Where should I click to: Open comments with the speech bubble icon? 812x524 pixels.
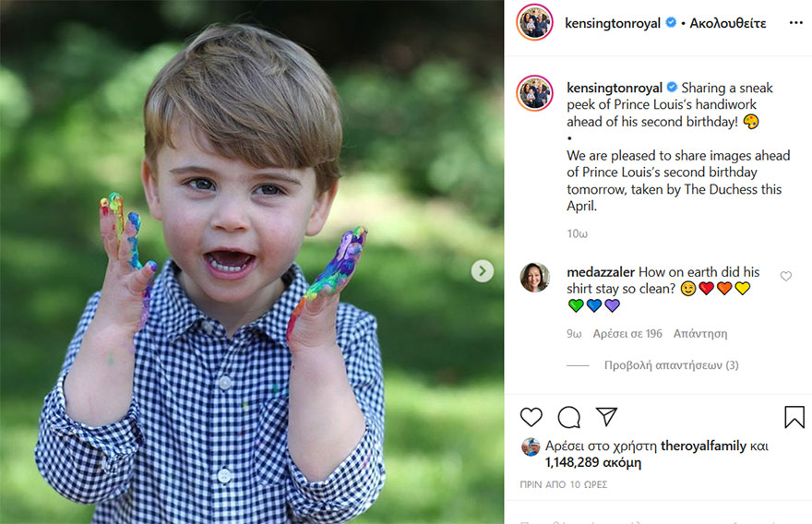[569, 417]
